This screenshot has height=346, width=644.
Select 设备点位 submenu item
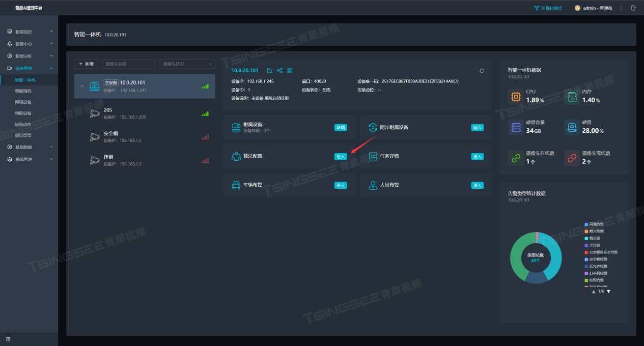(x=29, y=125)
